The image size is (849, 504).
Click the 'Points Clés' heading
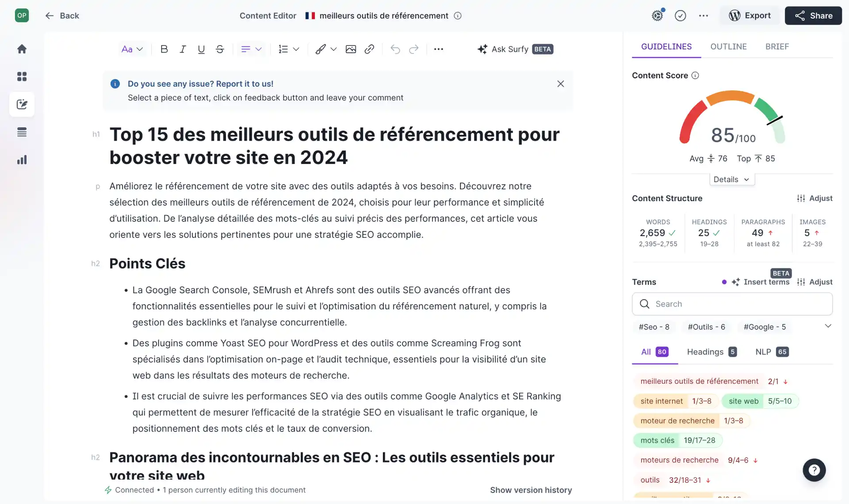point(147,263)
